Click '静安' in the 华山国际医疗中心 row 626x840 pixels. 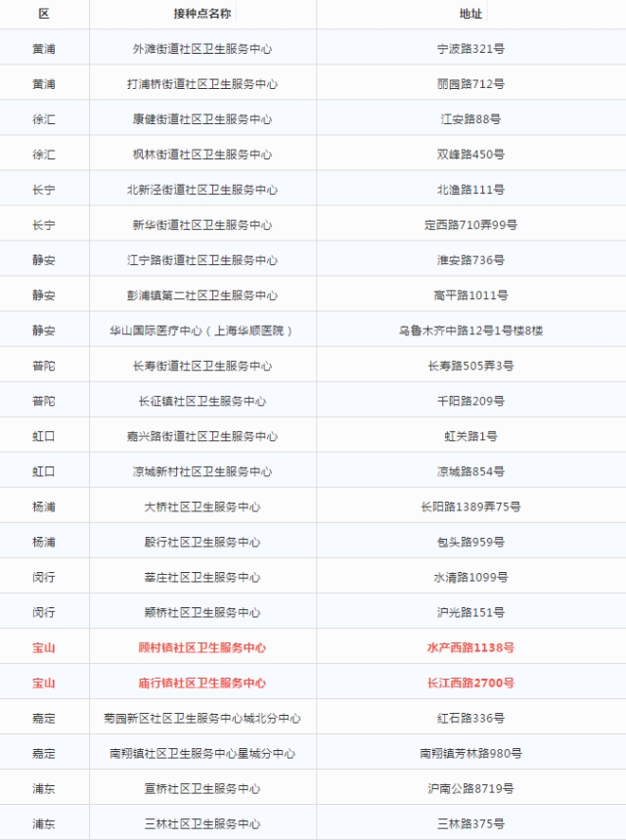(x=44, y=331)
